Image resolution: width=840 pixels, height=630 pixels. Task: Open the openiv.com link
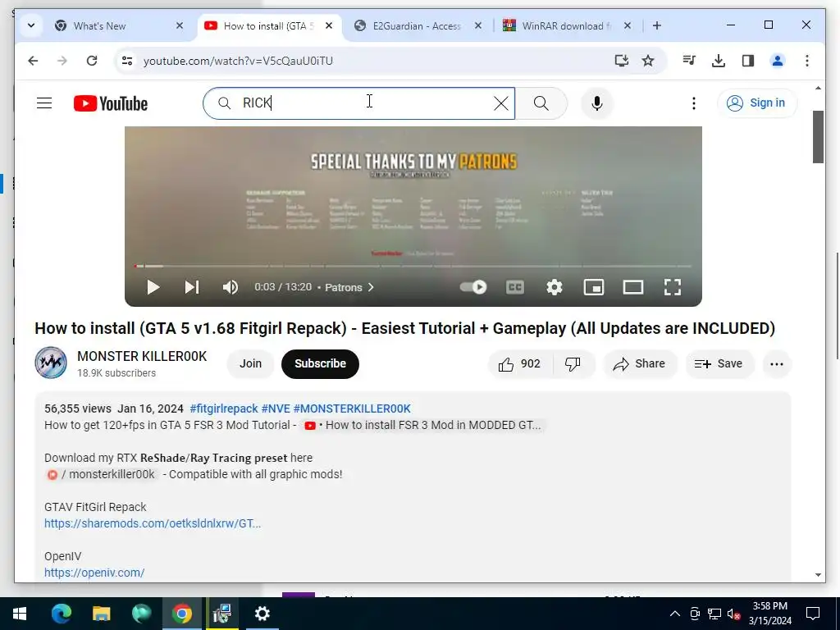pyautogui.click(x=94, y=573)
